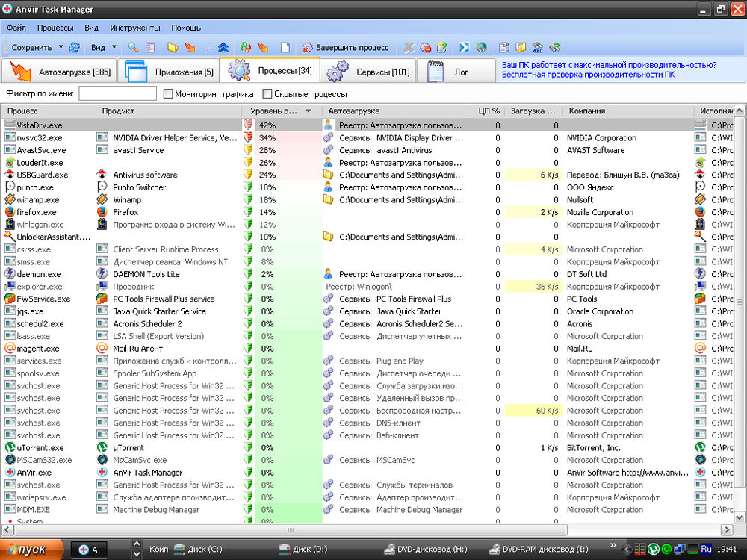Click the red shield in the nvsvc32.exe row
Image resolution: width=747 pixels, height=560 pixels.
(248, 137)
